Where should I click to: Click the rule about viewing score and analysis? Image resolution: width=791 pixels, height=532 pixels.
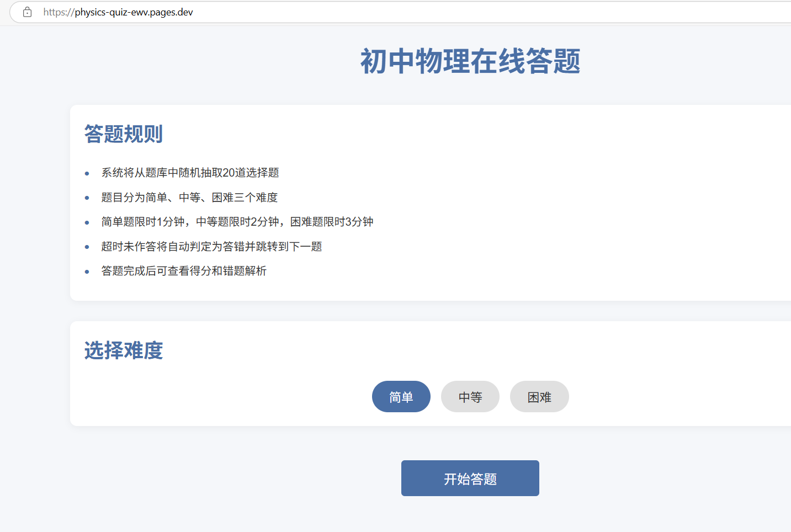click(x=184, y=271)
